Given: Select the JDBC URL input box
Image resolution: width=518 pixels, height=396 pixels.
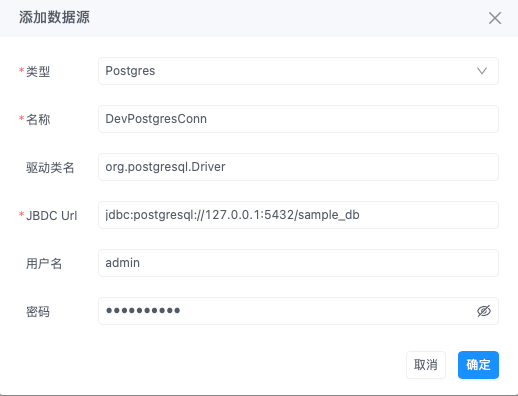Looking at the screenshot, I should click(x=298, y=215).
